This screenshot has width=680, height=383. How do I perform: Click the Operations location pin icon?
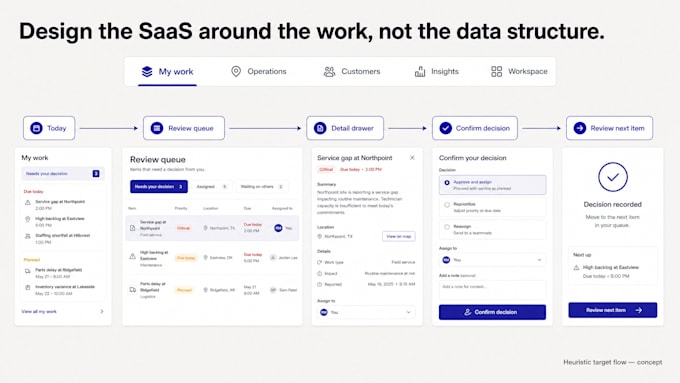pyautogui.click(x=236, y=72)
